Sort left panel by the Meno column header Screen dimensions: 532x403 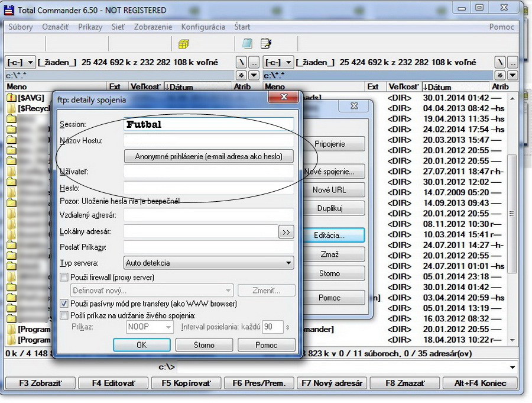click(x=56, y=87)
